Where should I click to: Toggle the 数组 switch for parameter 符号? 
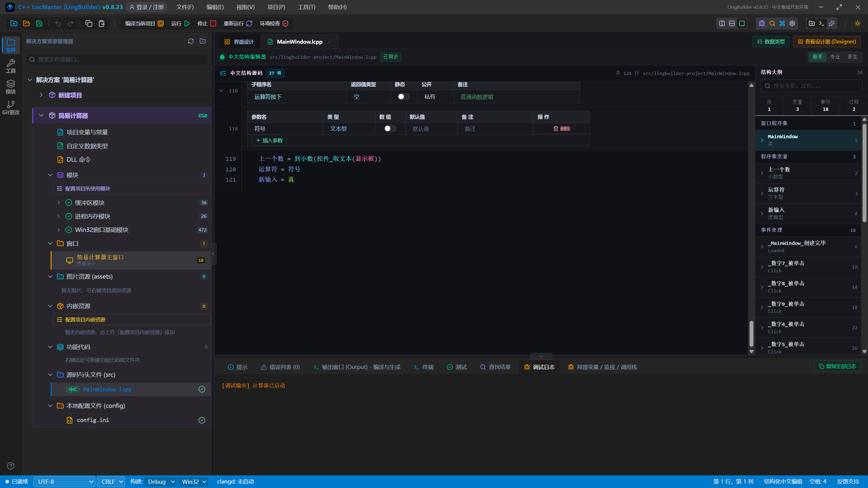[390, 129]
